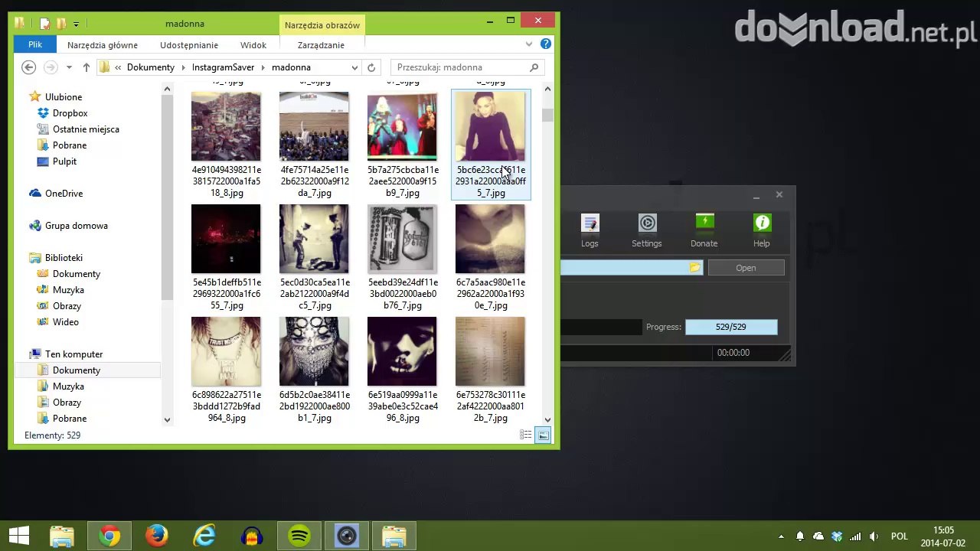Viewport: 980px width, 551px height.
Task: Click the Open button in InstagramSaver
Action: (746, 268)
